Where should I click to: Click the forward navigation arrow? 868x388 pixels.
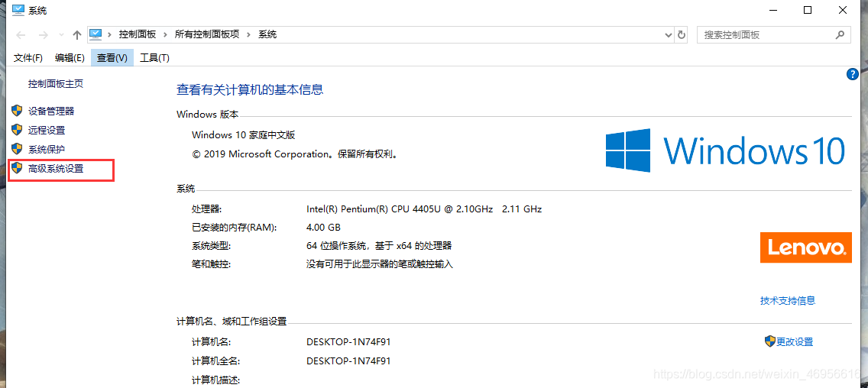click(x=44, y=35)
